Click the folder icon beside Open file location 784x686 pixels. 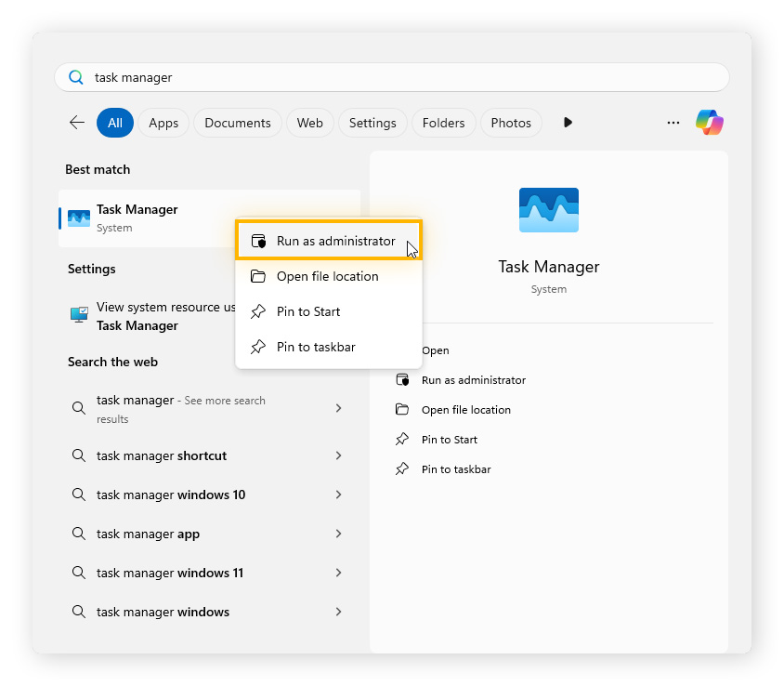coord(257,276)
